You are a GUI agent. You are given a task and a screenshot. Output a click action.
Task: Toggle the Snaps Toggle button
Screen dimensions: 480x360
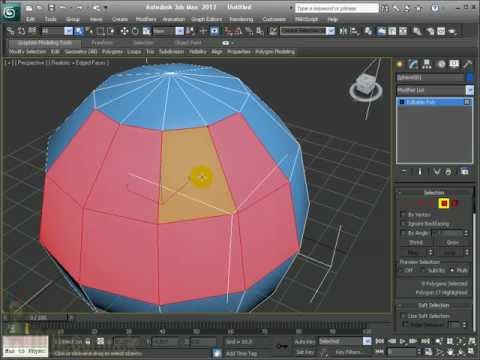pos(228,31)
